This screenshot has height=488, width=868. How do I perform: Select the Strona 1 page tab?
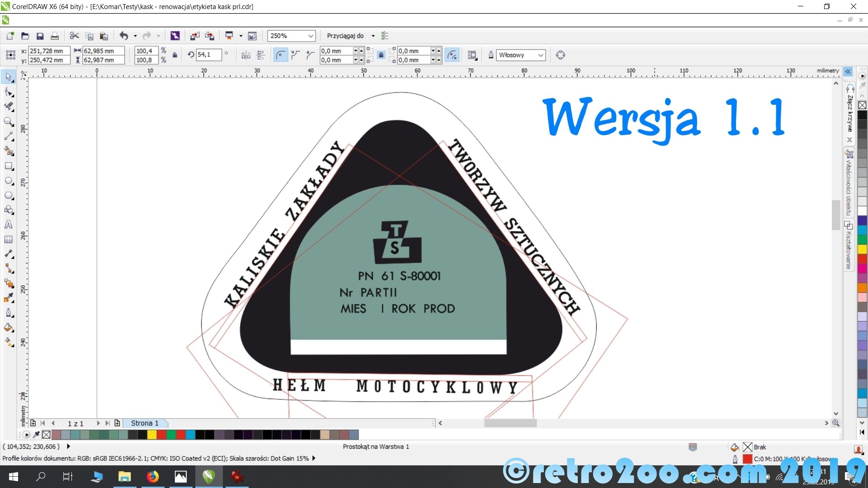click(145, 423)
